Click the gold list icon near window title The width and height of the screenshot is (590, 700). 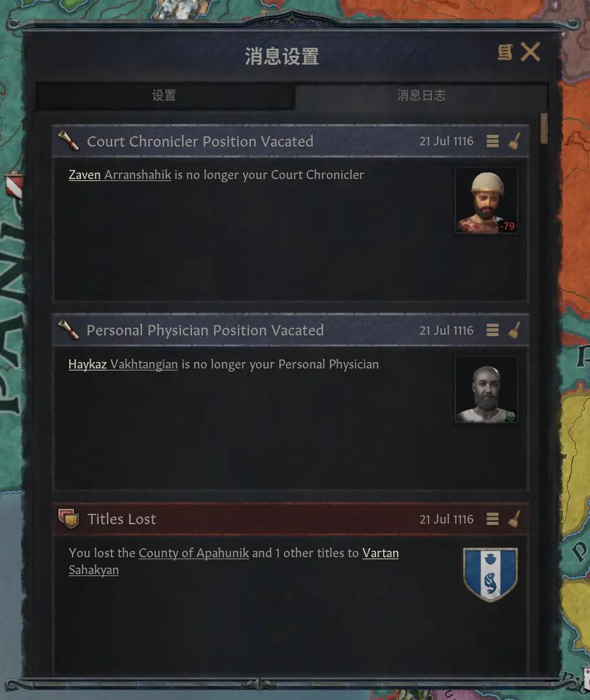505,53
